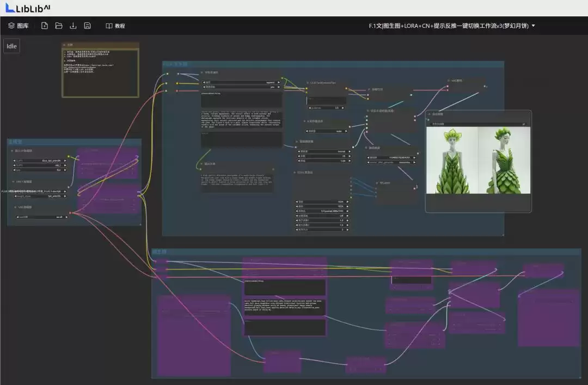
Task: Advance the euler sampler selector right arrow
Action: click(346, 131)
